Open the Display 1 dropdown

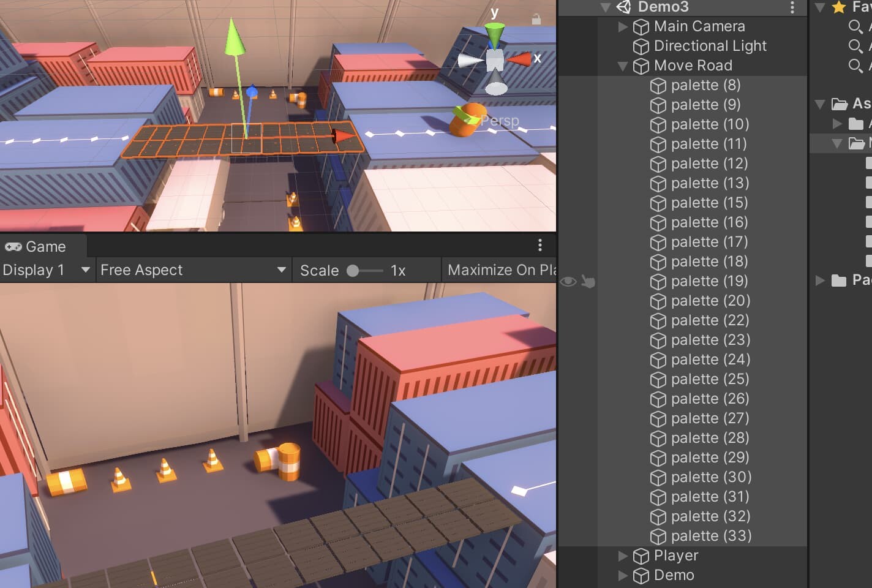[47, 270]
